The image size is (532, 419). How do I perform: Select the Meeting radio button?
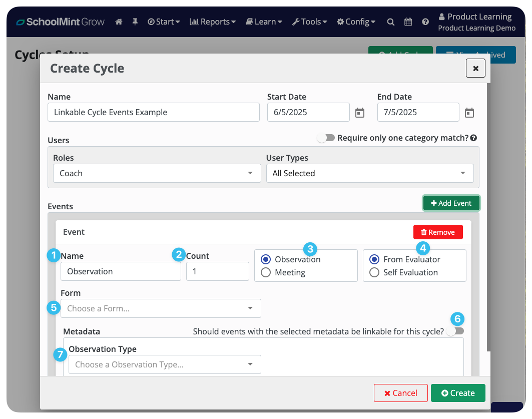(266, 272)
